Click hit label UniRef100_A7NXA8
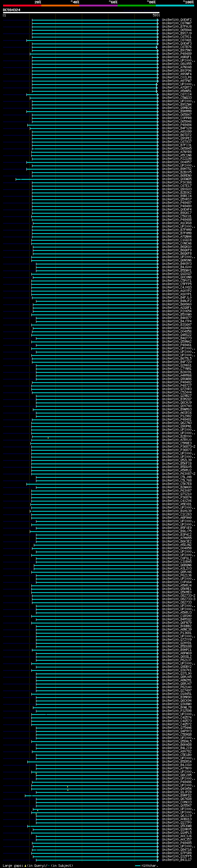Image resolution: width=197 pixels, height=868 pixels. click(x=177, y=67)
